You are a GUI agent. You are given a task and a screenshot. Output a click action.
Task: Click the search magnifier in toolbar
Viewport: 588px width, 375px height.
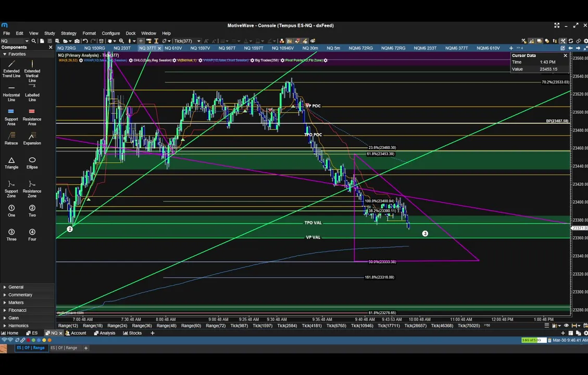(x=33, y=41)
